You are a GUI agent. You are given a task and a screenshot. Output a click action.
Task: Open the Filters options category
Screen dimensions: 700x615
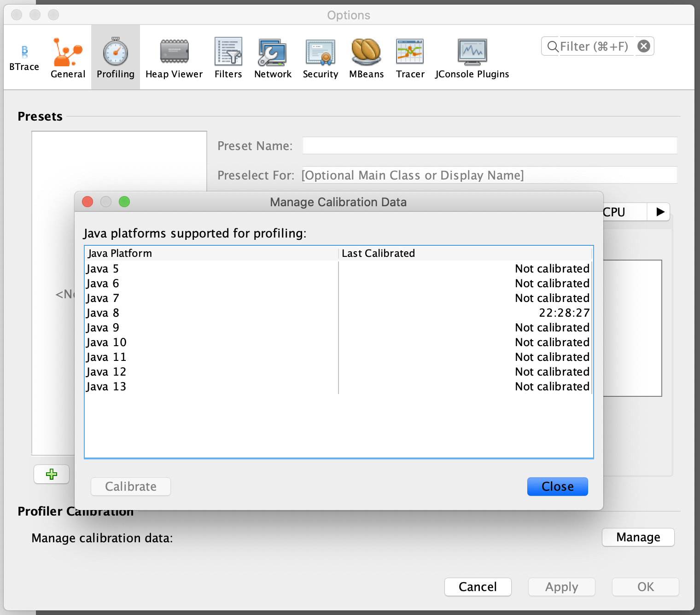tap(228, 57)
